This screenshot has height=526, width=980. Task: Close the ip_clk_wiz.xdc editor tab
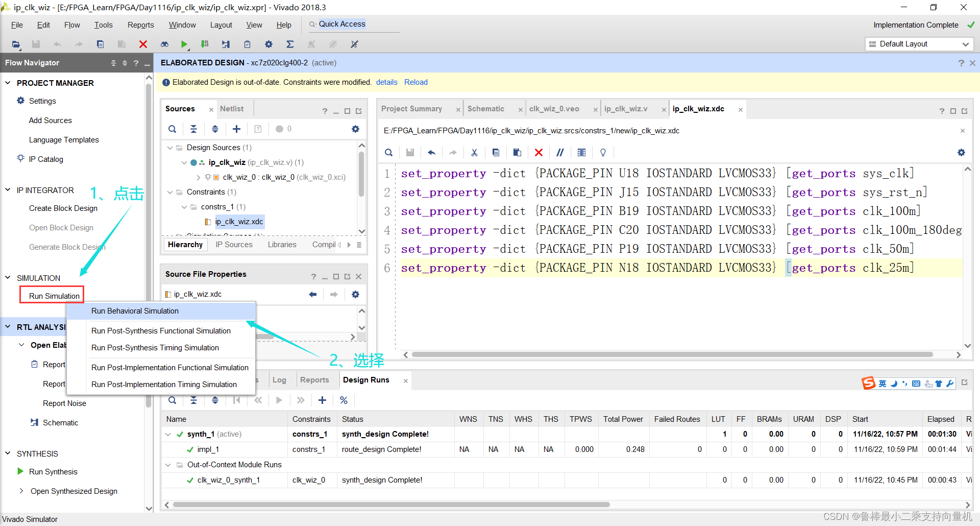coord(740,110)
